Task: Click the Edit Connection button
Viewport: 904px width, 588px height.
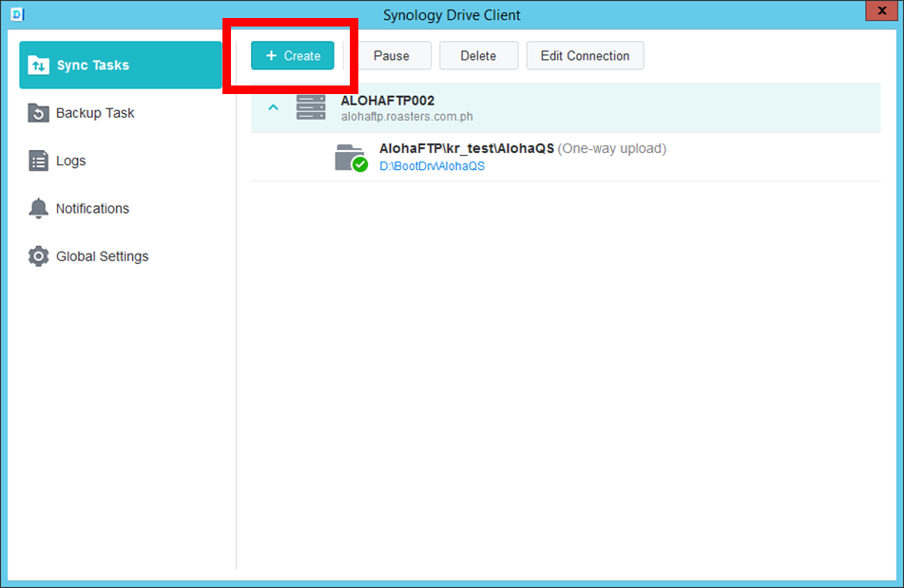Action: tap(586, 56)
